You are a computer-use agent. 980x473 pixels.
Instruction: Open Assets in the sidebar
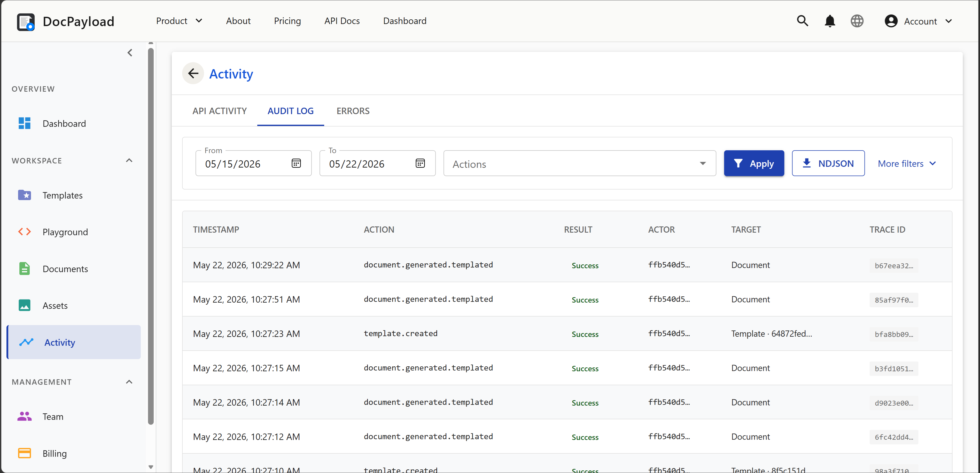(74, 305)
